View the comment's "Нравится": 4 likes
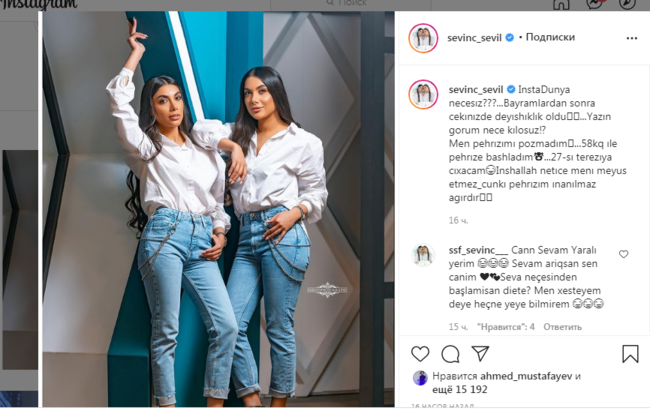Viewport: 650px width, 411px height. (x=506, y=327)
